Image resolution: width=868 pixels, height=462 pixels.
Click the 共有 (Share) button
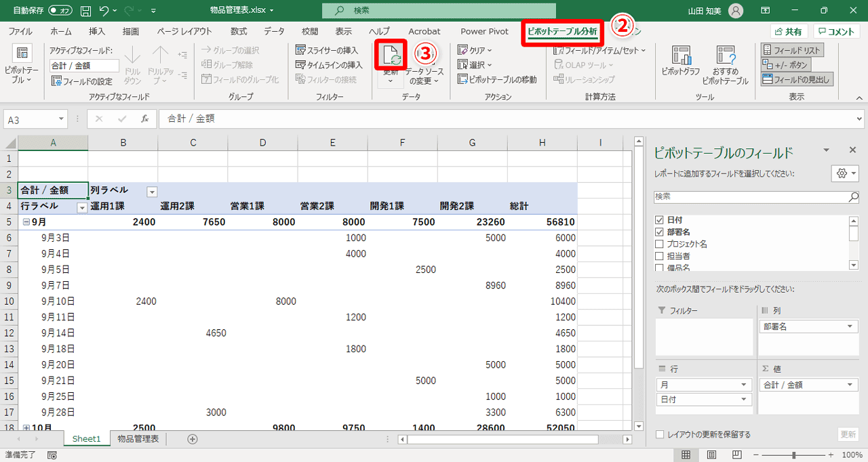(x=789, y=32)
